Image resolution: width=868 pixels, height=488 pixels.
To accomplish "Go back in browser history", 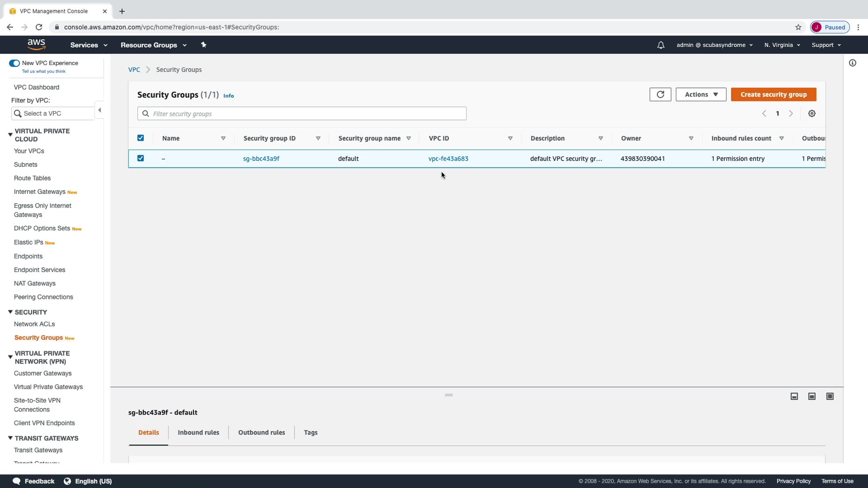I will (x=10, y=27).
